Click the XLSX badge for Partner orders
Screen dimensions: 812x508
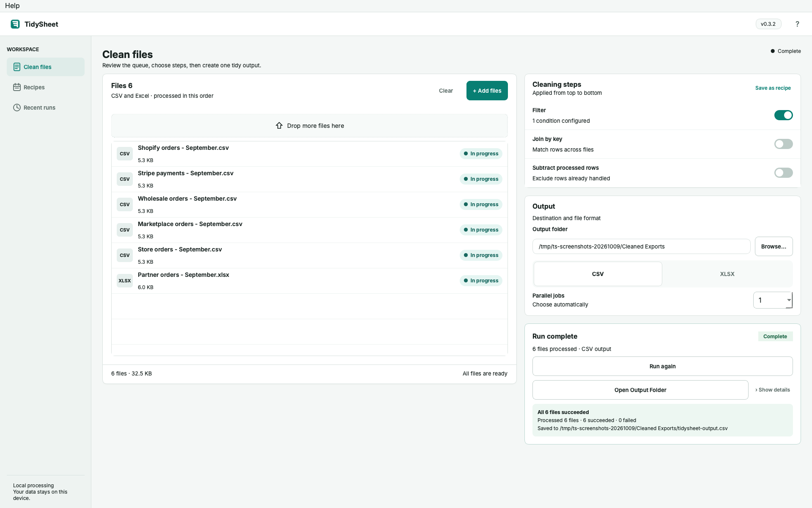125,281
